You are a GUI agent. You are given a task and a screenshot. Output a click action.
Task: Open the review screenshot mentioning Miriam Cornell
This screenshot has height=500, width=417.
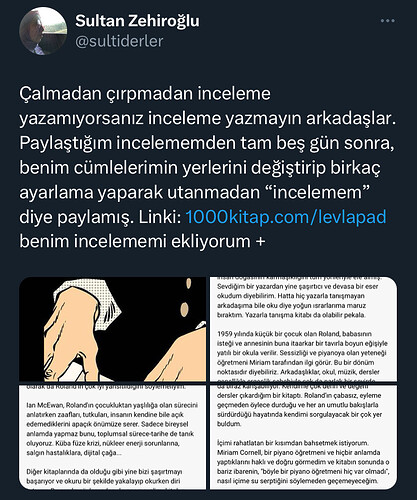pos(303,437)
